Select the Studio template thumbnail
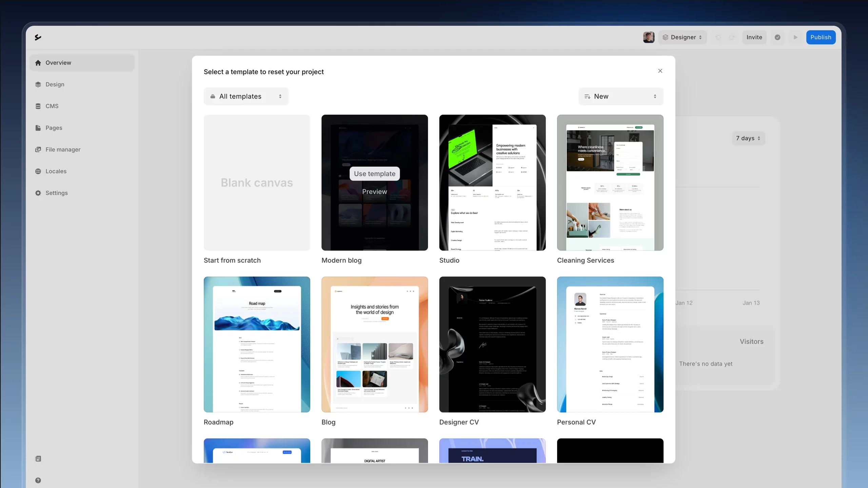Viewport: 868px width, 488px height. pyautogui.click(x=492, y=183)
